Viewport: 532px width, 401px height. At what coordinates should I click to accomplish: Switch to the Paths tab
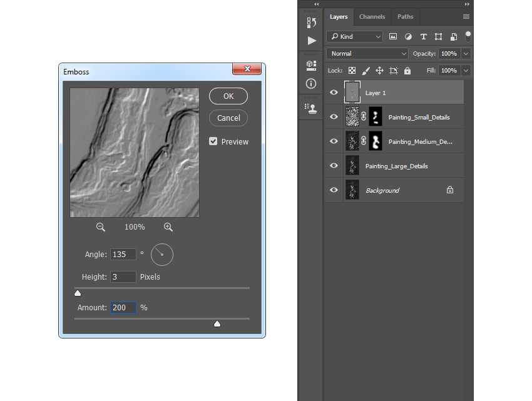click(405, 17)
